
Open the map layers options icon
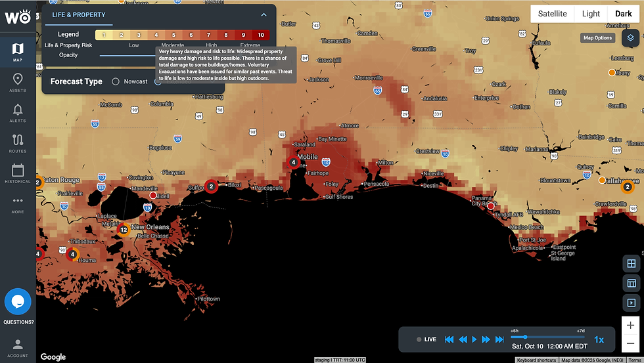pyautogui.click(x=630, y=37)
